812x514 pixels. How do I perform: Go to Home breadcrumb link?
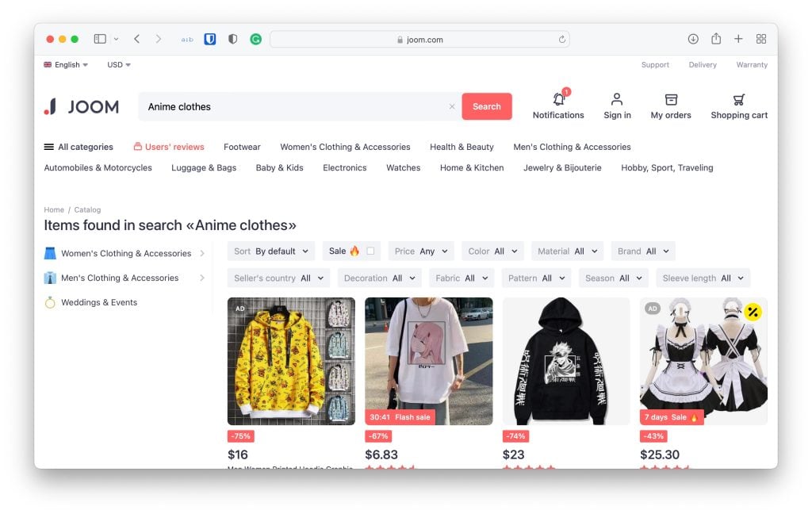tap(54, 210)
